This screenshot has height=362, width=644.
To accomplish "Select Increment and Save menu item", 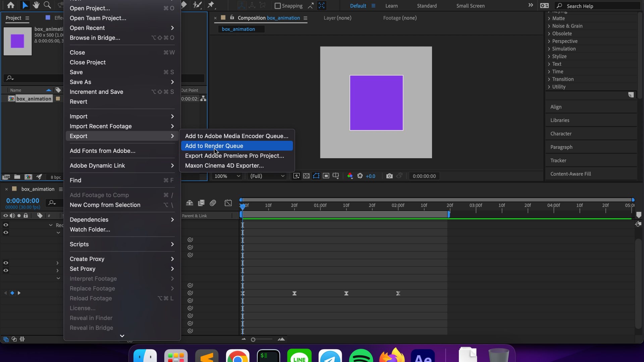I will (96, 92).
